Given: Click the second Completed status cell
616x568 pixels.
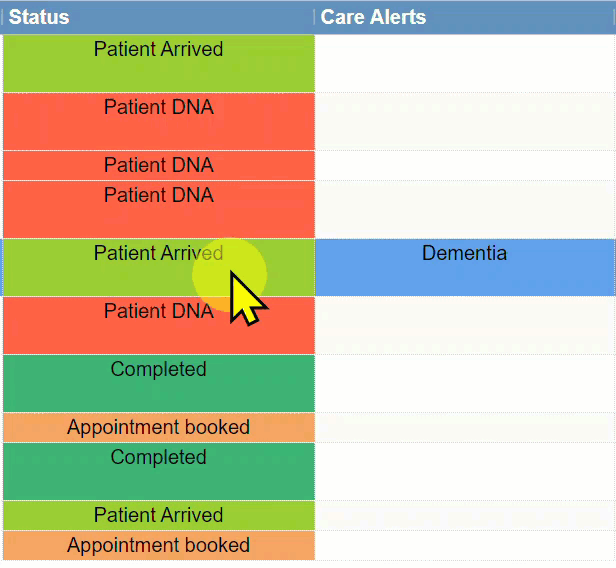Looking at the screenshot, I should pos(158,471).
